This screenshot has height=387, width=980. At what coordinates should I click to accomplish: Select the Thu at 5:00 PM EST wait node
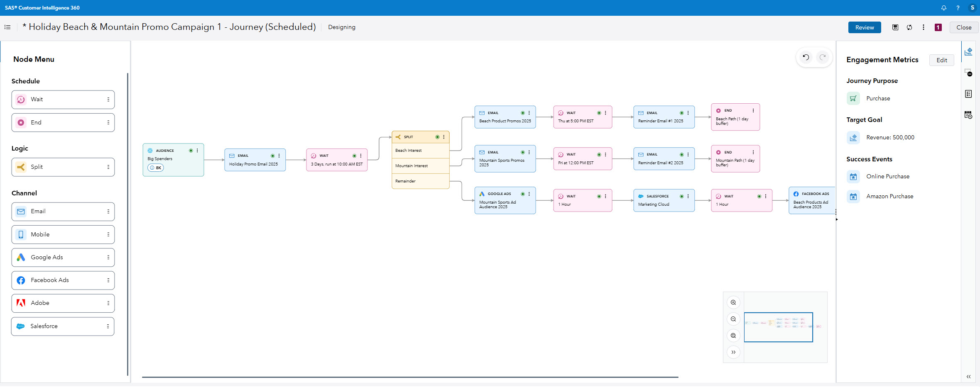coord(583,117)
